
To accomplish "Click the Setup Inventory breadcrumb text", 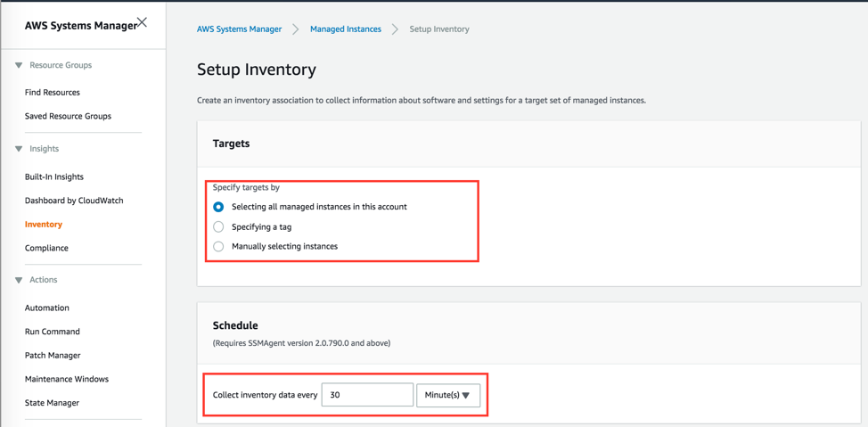I will click(x=439, y=29).
